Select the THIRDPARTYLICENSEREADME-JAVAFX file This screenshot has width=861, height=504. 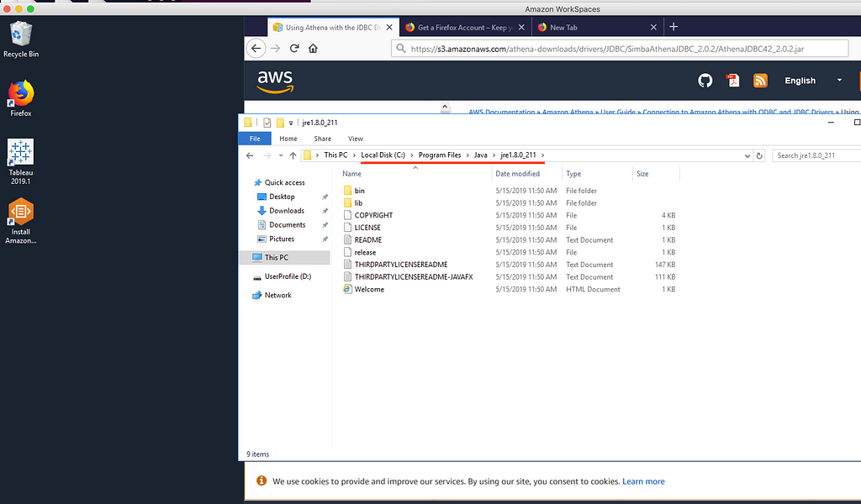(414, 277)
